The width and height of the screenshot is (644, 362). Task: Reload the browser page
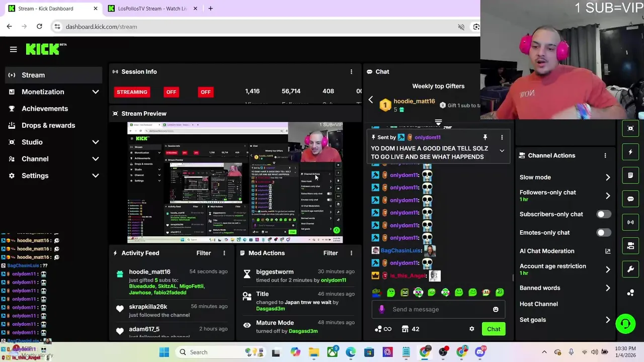coord(39,26)
